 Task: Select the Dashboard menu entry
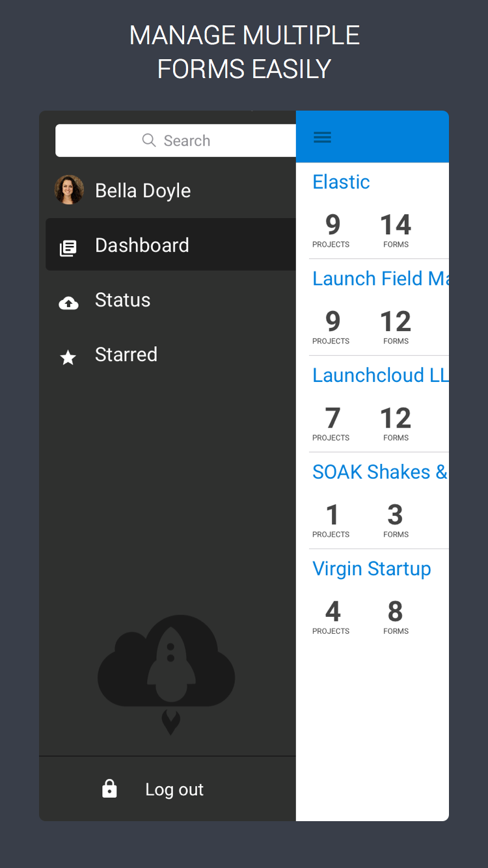[142, 245]
